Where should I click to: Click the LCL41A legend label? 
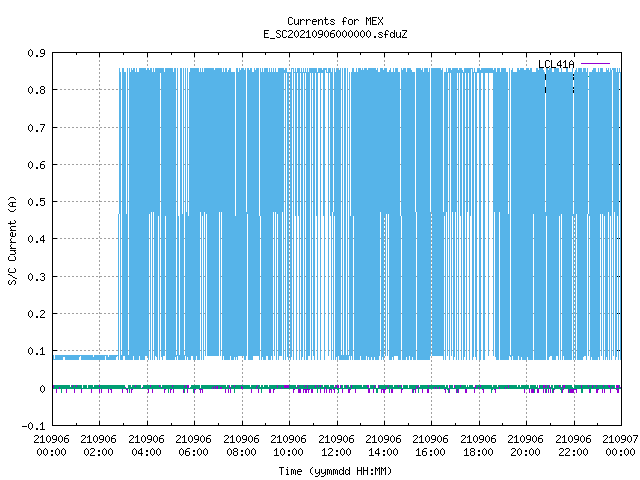point(556,64)
